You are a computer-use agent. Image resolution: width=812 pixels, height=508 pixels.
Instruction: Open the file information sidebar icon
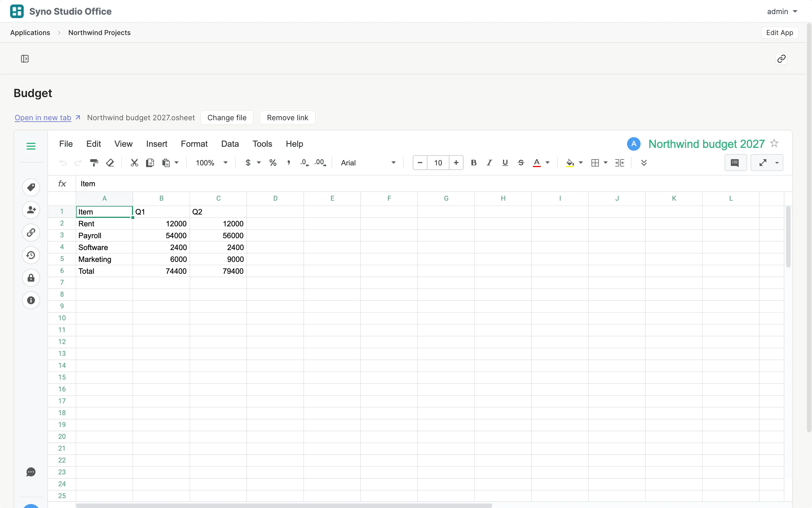pos(31,300)
